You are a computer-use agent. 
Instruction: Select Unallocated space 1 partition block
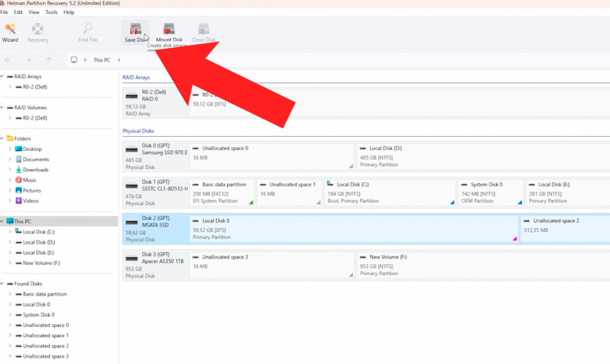pos(289,192)
